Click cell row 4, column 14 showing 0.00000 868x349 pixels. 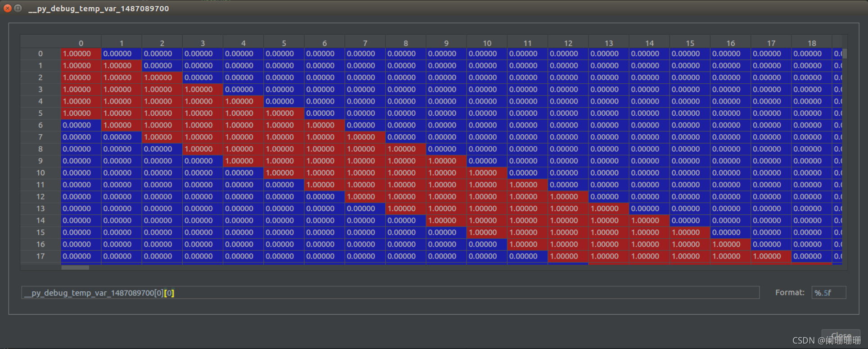coord(649,101)
